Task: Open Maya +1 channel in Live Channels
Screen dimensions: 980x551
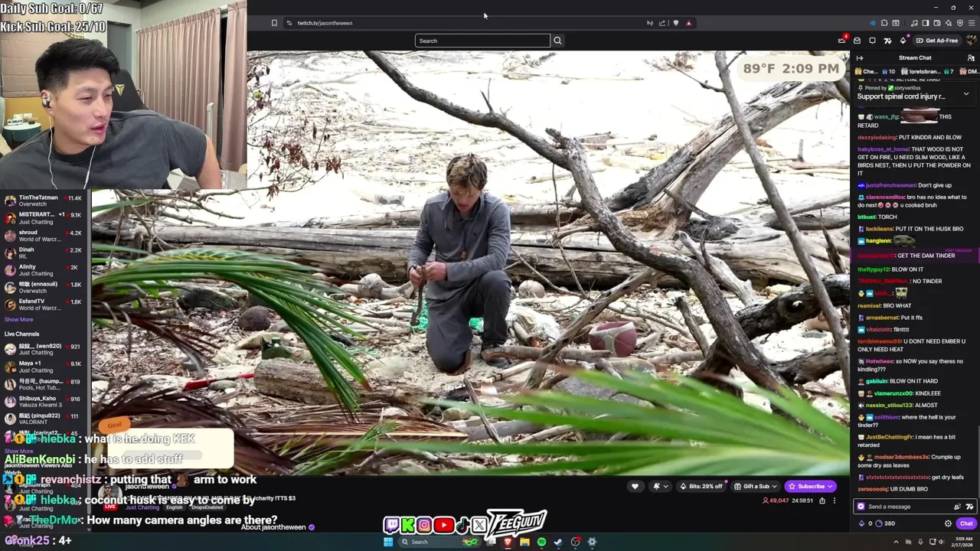Action: click(x=44, y=367)
